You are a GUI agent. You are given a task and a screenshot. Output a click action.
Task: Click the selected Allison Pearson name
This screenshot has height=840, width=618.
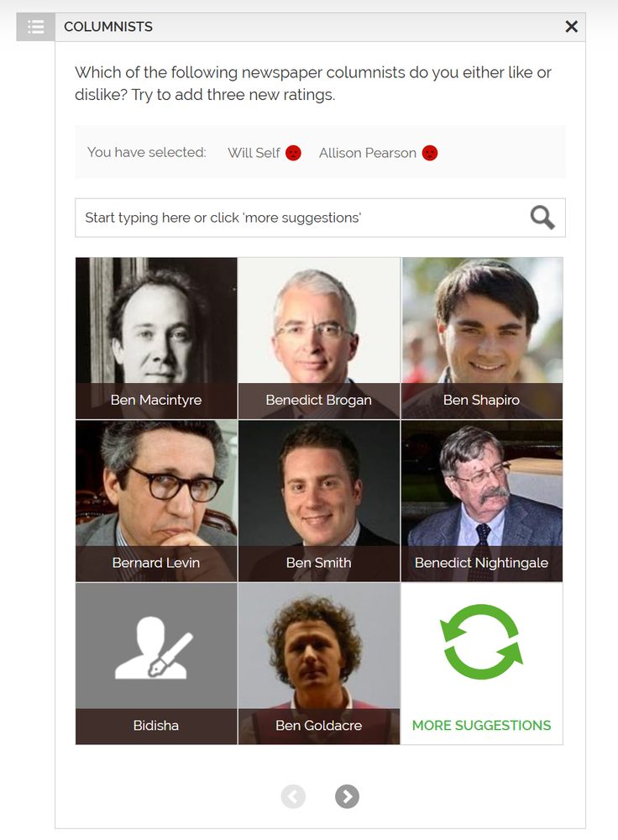pyautogui.click(x=368, y=153)
